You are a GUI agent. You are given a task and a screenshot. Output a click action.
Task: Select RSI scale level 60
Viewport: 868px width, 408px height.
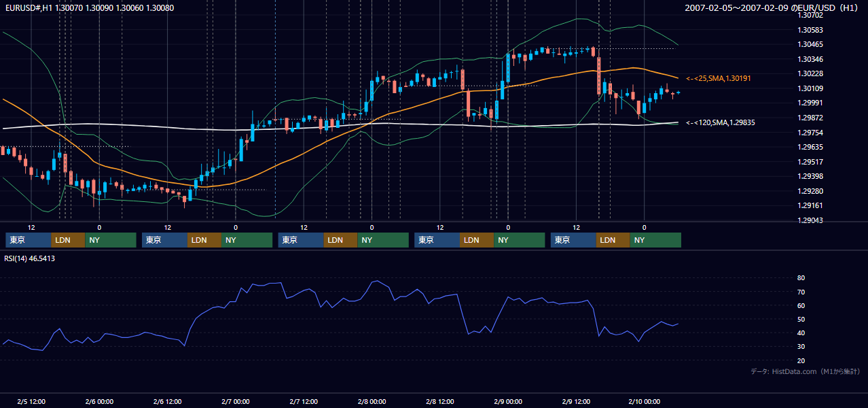(x=801, y=305)
